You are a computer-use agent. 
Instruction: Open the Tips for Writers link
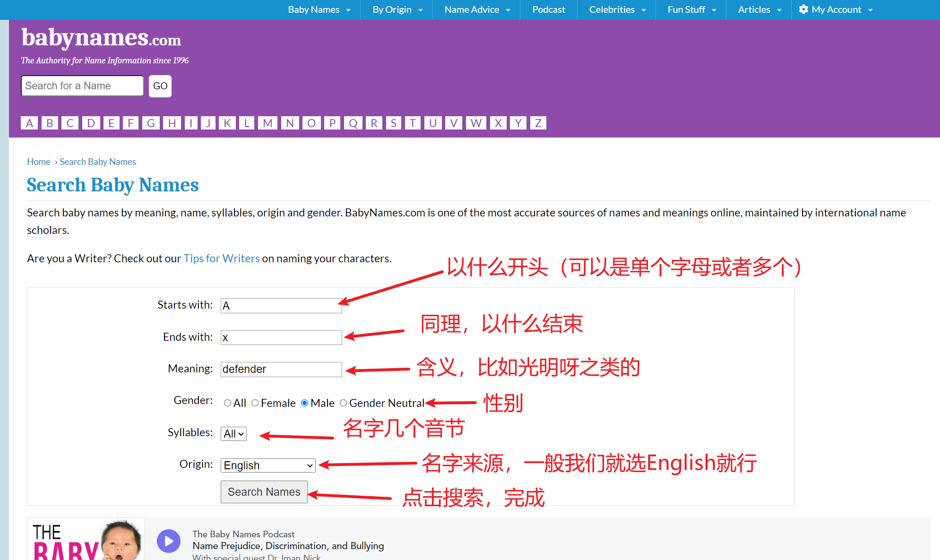coord(222,258)
